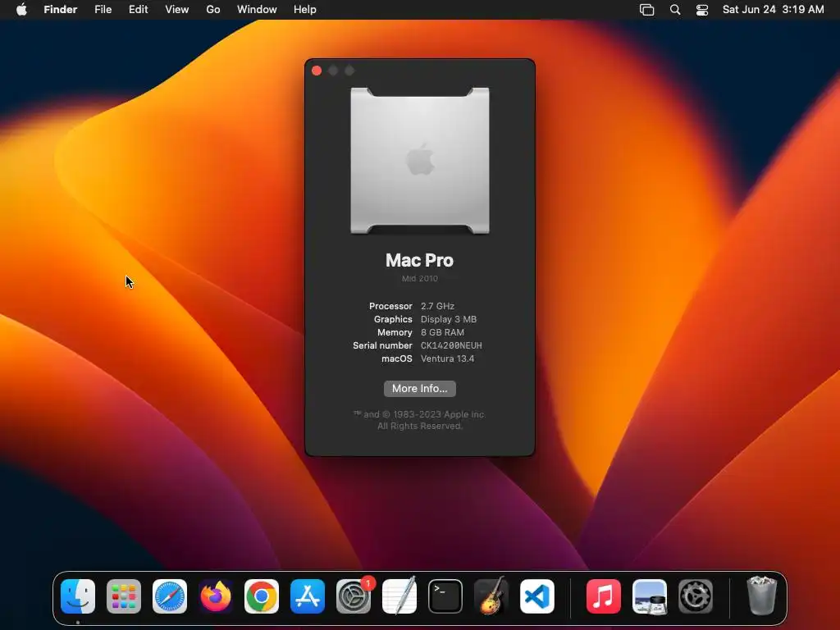Open Control Center in menu bar
840x630 pixels.
tap(702, 10)
